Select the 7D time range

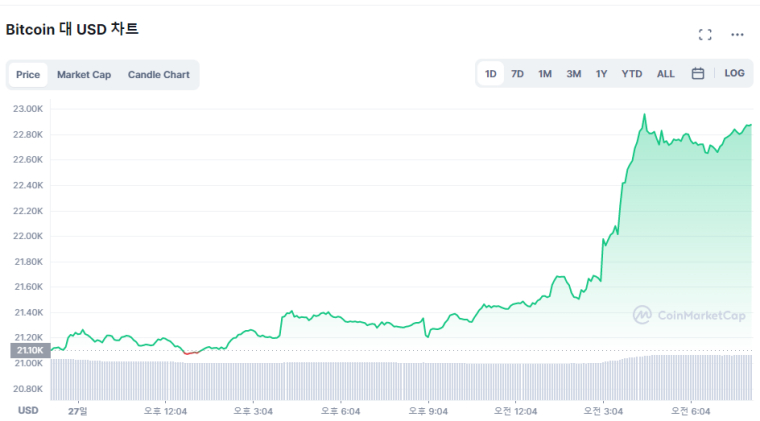click(x=517, y=74)
